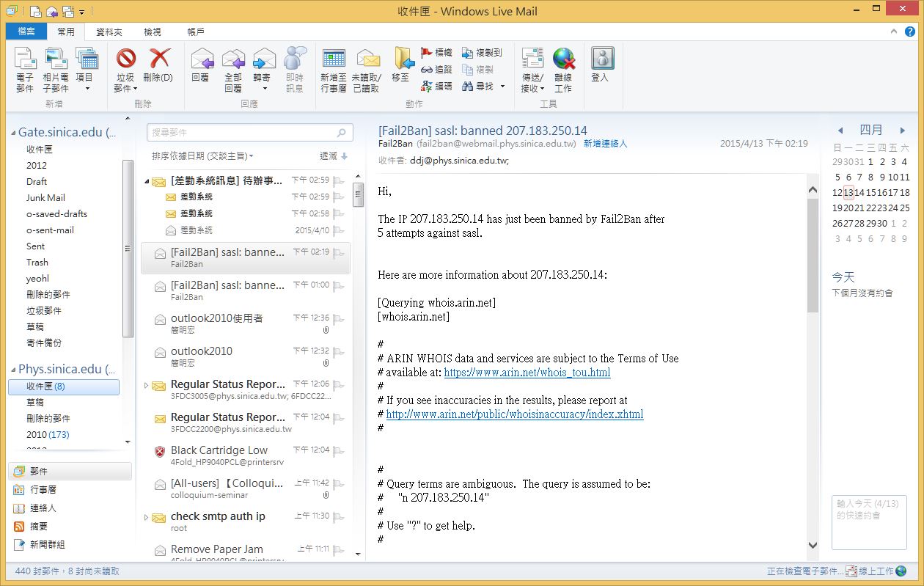Open the sort by date dropdown
The width and height of the screenshot is (924, 586).
(x=202, y=156)
